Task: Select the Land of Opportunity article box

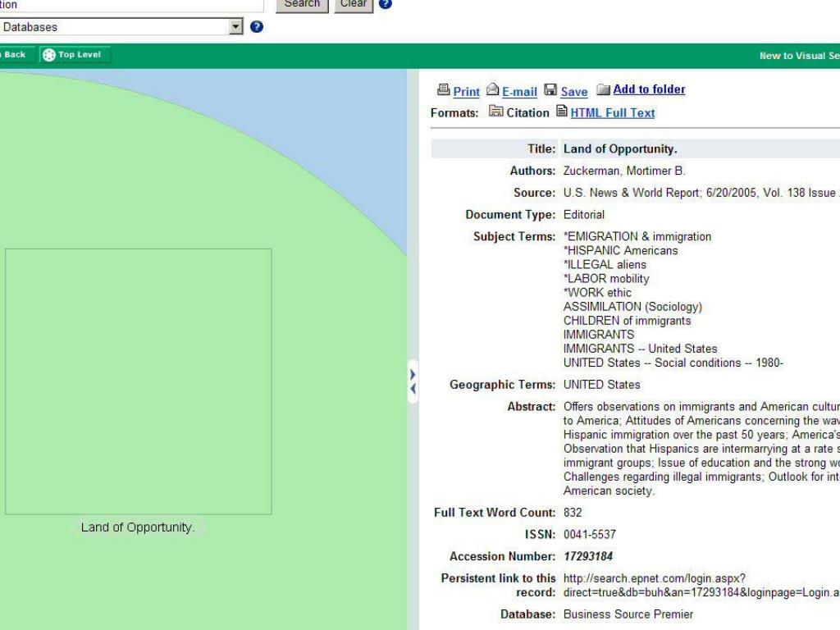Action: point(138,381)
